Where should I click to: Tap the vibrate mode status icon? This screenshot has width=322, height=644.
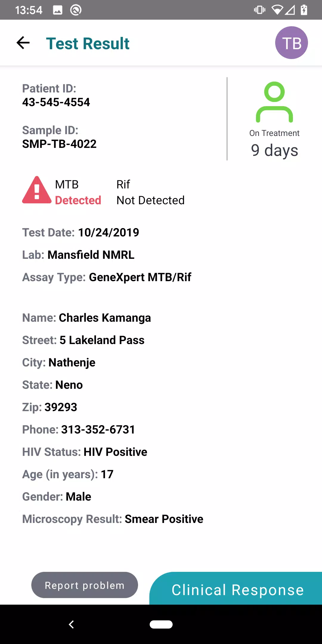click(x=259, y=10)
